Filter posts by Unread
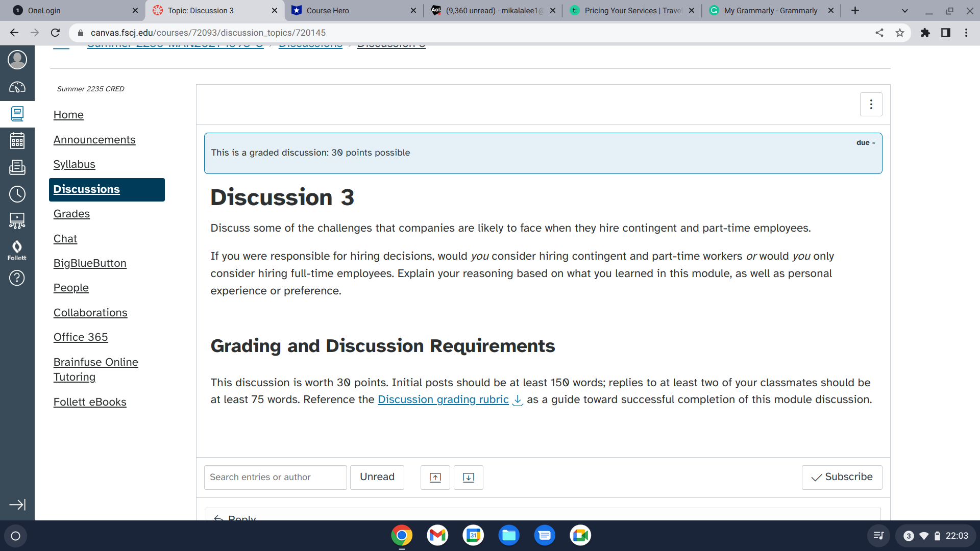Screen dimensions: 980x551 pyautogui.click(x=377, y=477)
